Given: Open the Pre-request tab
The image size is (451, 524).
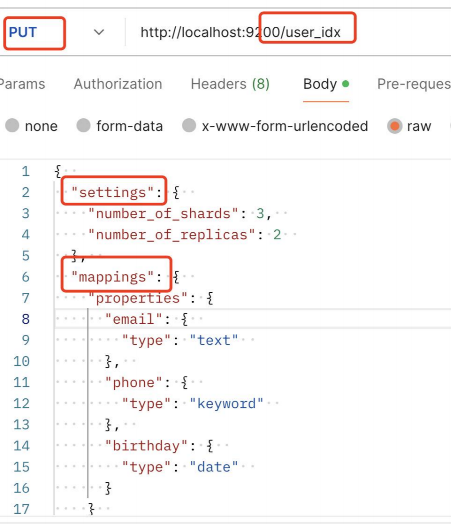Looking at the screenshot, I should click(414, 84).
